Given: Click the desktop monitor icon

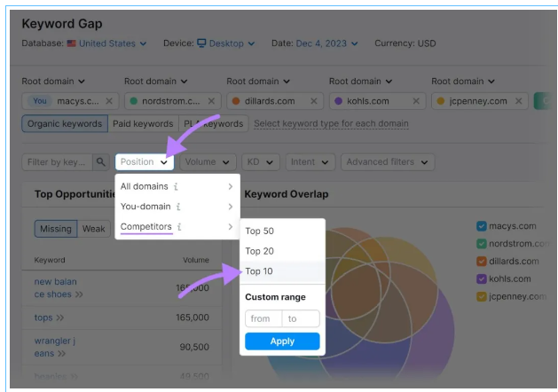Looking at the screenshot, I should coord(201,43).
